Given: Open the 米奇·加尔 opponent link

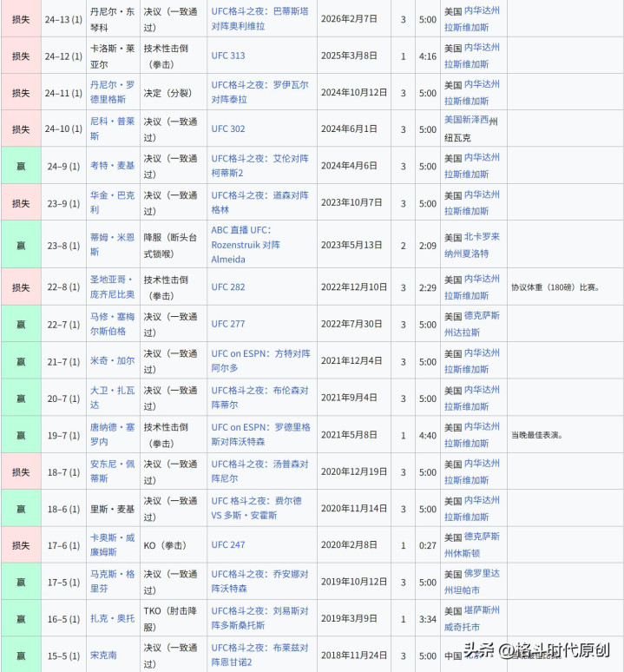Looking at the screenshot, I should [112, 361].
